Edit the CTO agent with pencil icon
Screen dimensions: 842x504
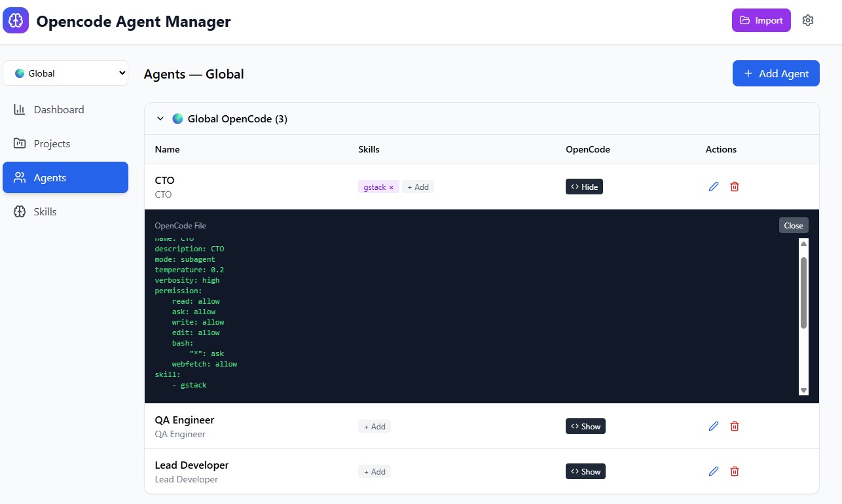(x=714, y=187)
